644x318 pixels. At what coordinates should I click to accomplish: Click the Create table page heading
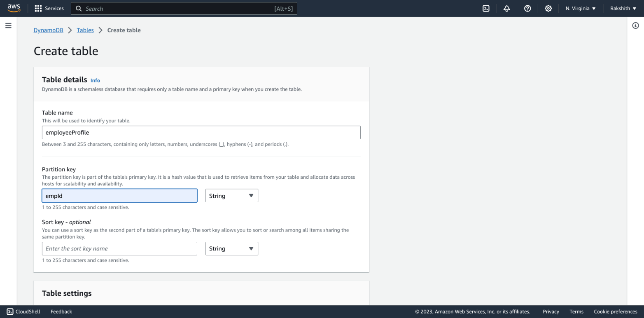tap(66, 51)
